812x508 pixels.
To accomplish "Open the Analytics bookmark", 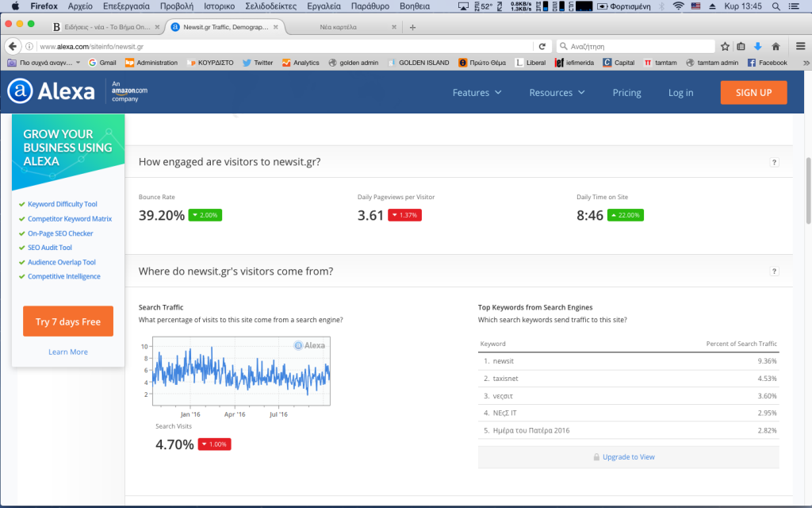I will 301,63.
